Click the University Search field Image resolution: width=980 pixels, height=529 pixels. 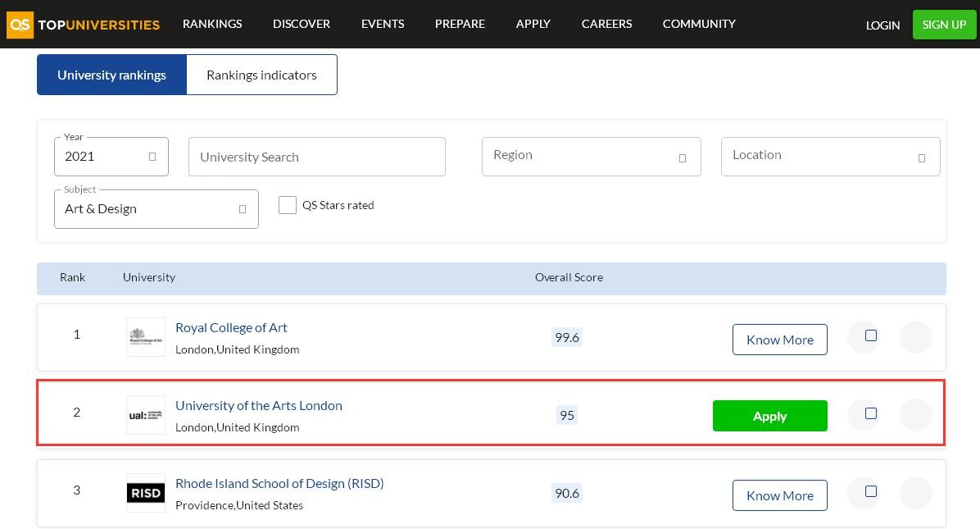(317, 157)
